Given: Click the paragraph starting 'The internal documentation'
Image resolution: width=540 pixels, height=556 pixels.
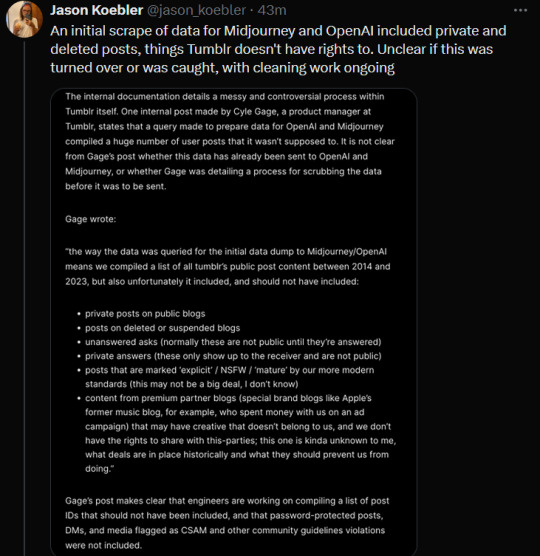Looking at the screenshot, I should click(230, 141).
